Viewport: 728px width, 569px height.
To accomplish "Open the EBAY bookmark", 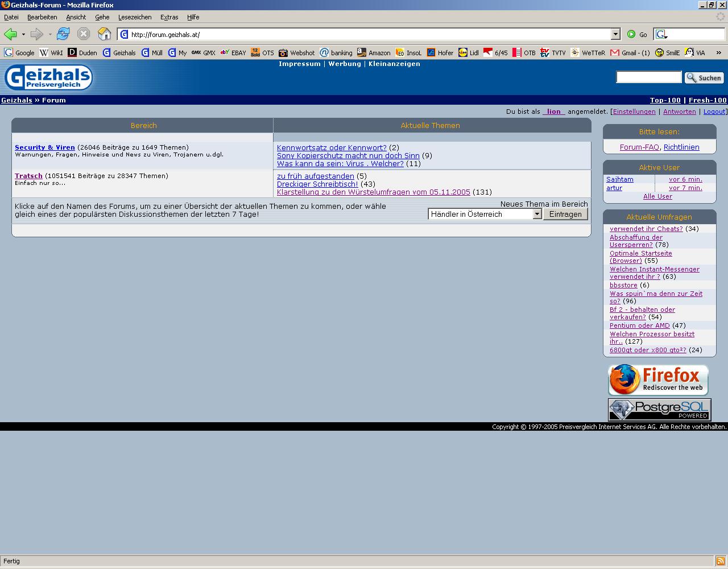I will coord(233,53).
